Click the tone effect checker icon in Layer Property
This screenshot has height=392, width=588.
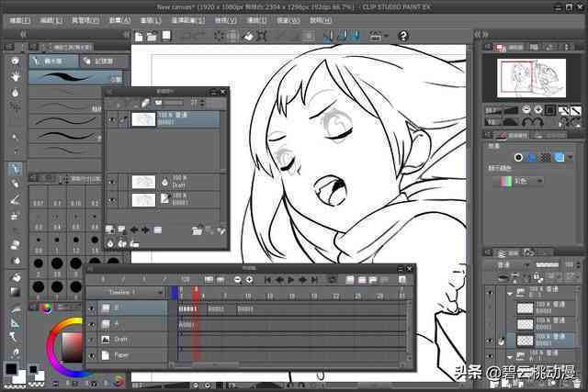(x=545, y=157)
